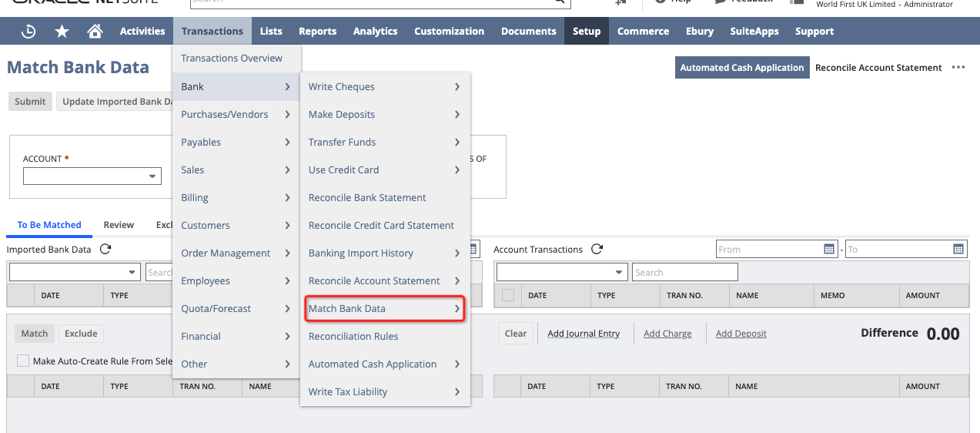Image resolution: width=980 pixels, height=433 pixels.
Task: Select Match Bank Data from Bank submenu
Action: click(384, 309)
